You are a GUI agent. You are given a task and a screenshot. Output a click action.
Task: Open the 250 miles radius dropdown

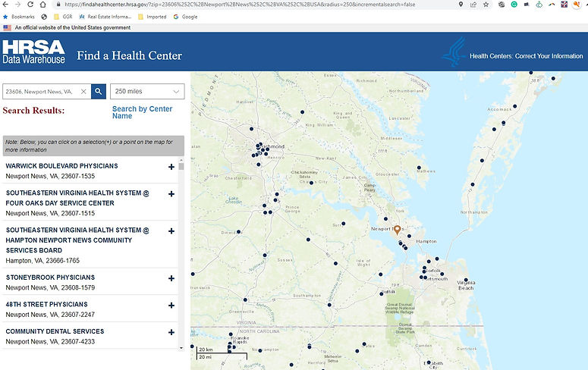tap(147, 92)
